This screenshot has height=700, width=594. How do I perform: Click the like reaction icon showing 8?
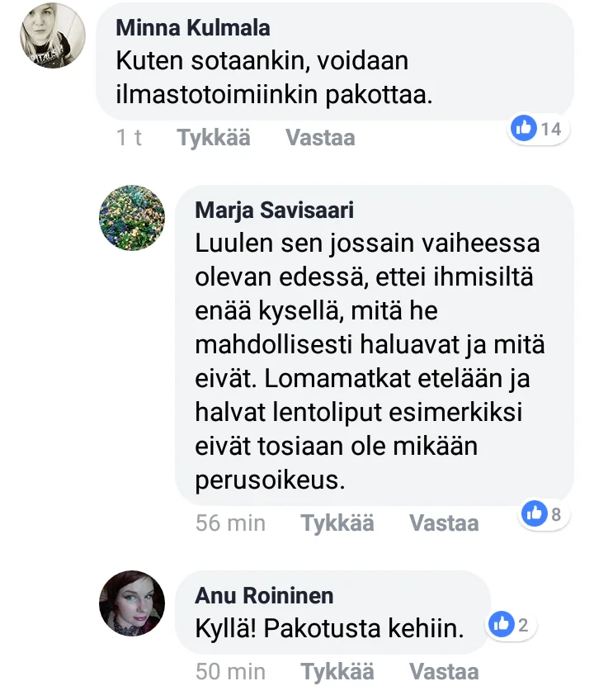[535, 514]
